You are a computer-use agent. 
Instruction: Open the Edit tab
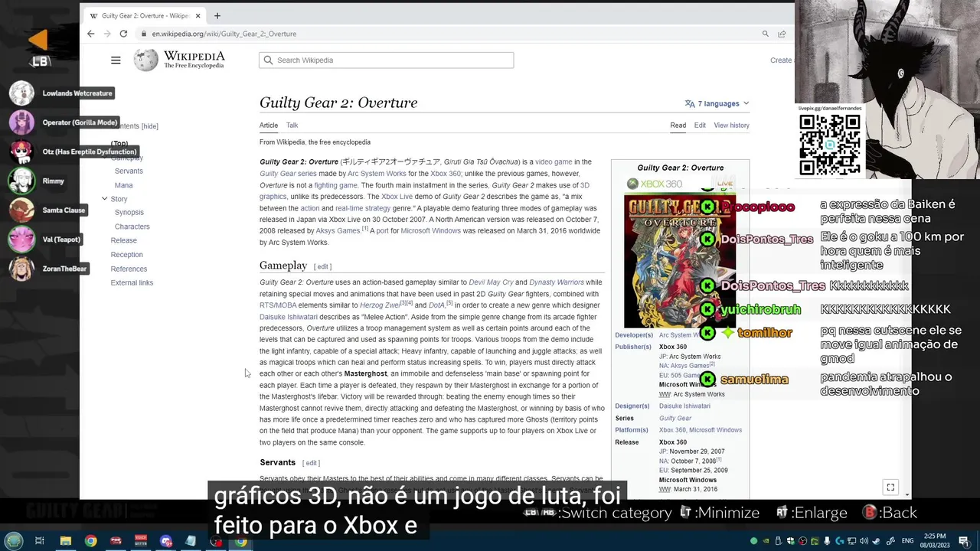(x=700, y=126)
